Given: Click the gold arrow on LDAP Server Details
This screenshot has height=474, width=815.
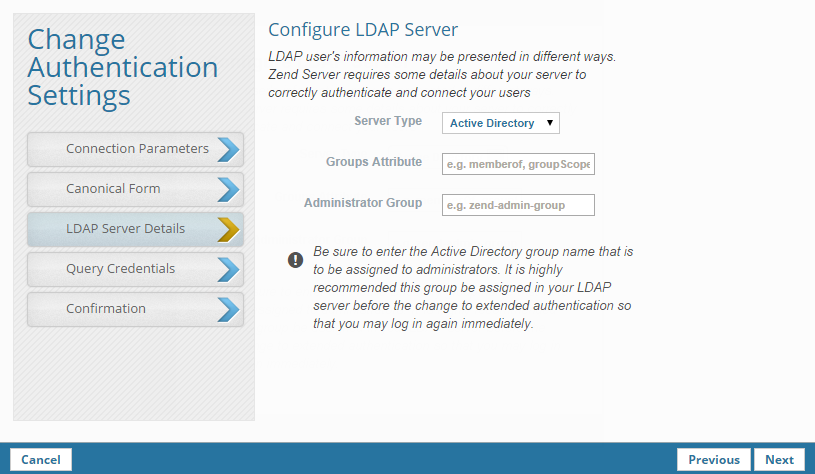Looking at the screenshot, I should click(x=228, y=229).
